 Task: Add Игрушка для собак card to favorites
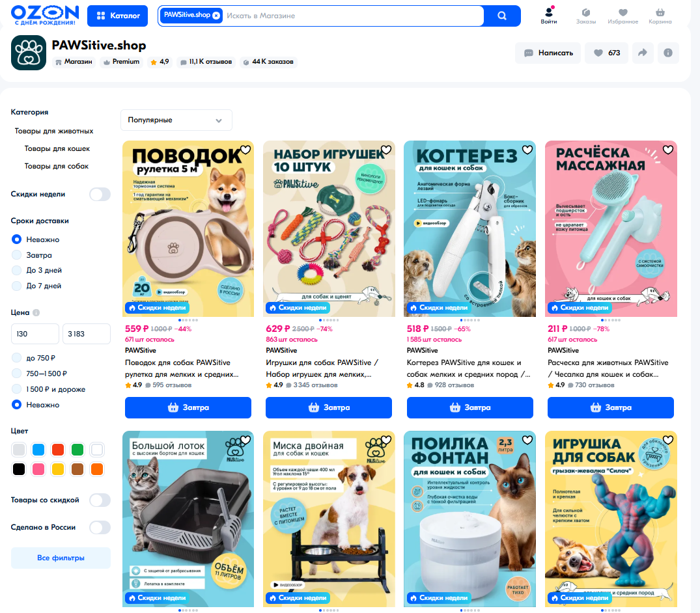click(668, 440)
